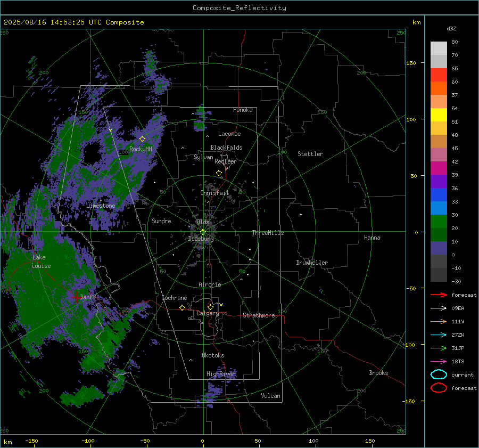Click the ThreeHills city label
This screenshot has width=479, height=448.
268,233
